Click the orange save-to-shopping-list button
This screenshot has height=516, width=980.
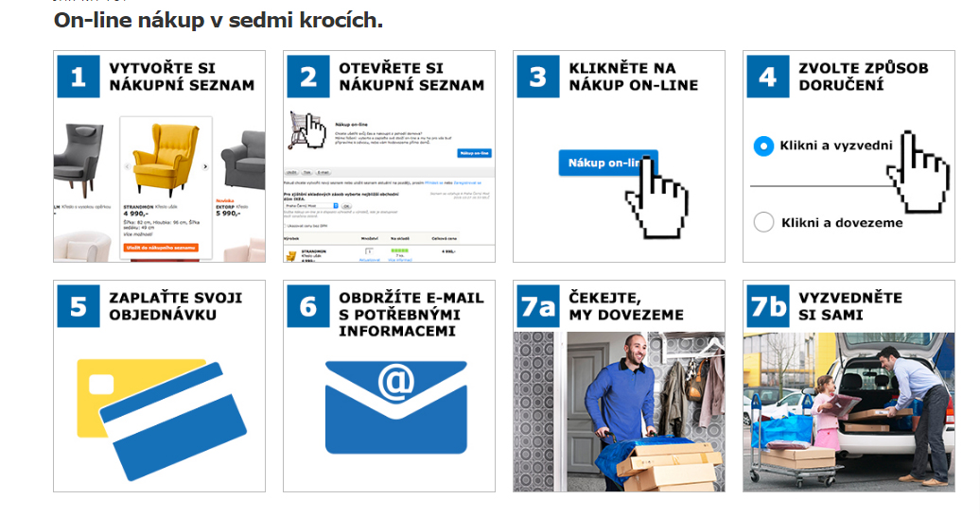(161, 248)
